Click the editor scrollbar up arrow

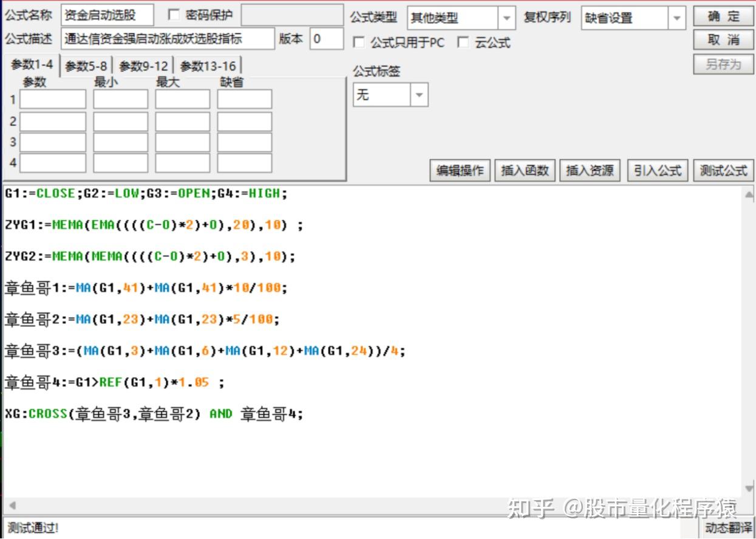tap(749, 194)
